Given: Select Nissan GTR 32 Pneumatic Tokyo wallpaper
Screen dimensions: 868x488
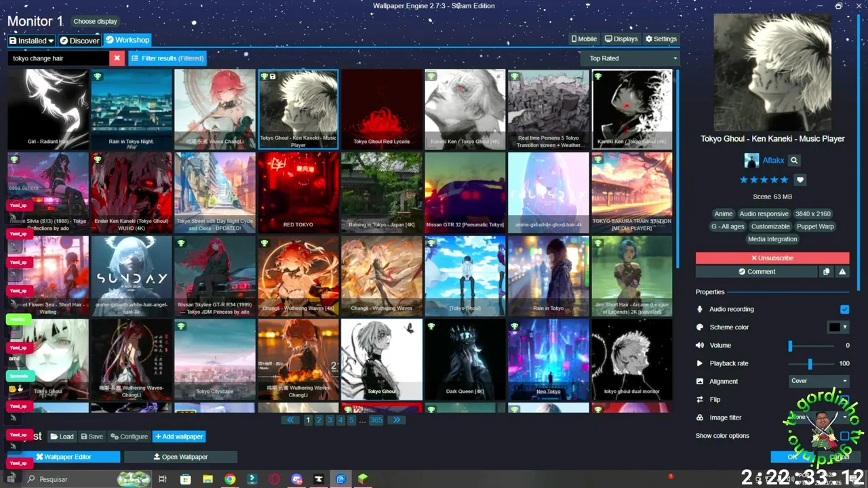Looking at the screenshot, I should click(x=465, y=192).
